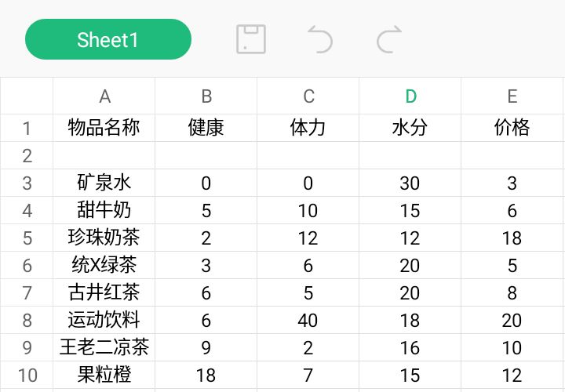This screenshot has height=392, width=565.
Task: Select the 价格 header cell
Action: coord(512,128)
